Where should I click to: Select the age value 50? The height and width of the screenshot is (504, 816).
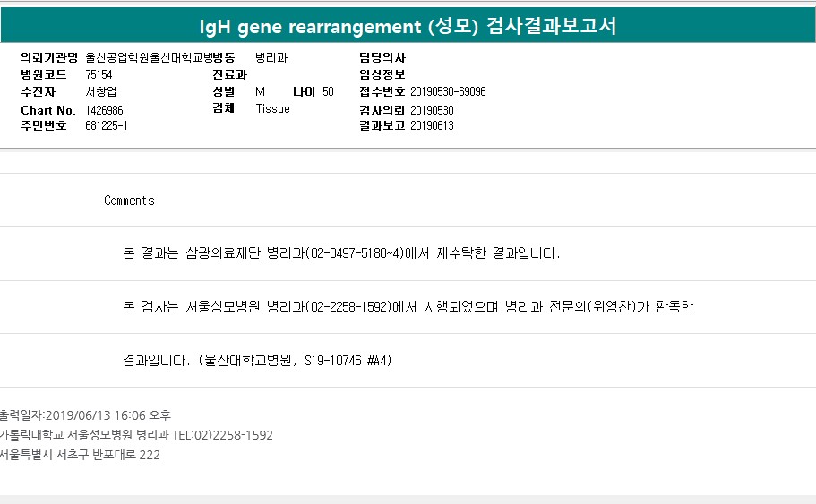(x=328, y=91)
